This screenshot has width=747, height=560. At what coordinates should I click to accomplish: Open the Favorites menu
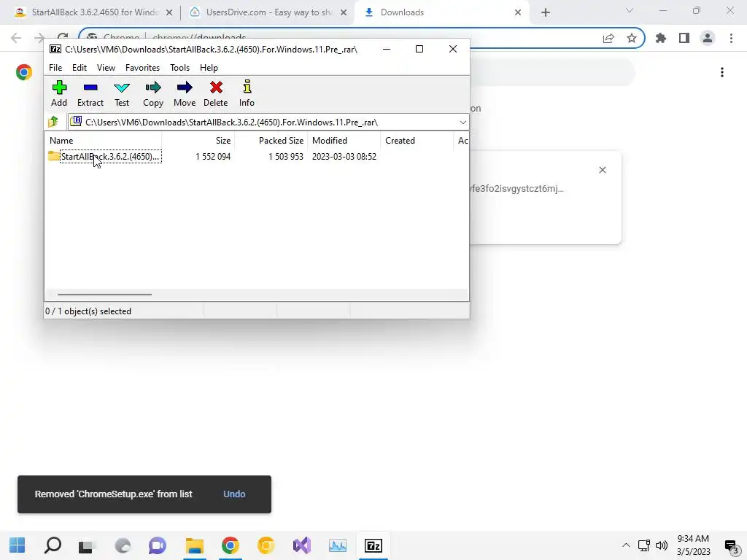coord(142,68)
